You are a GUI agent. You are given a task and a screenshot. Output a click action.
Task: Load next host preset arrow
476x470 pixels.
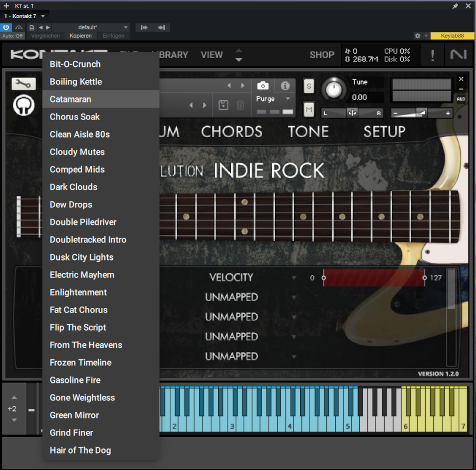[x=48, y=27]
